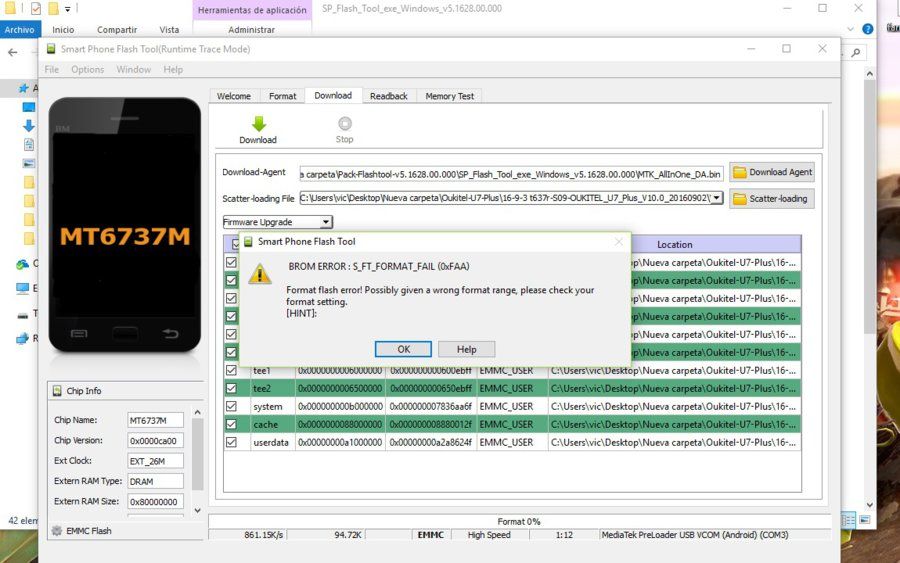The image size is (900, 563).
Task: Click the Explorer back arrow
Action: tap(13, 52)
